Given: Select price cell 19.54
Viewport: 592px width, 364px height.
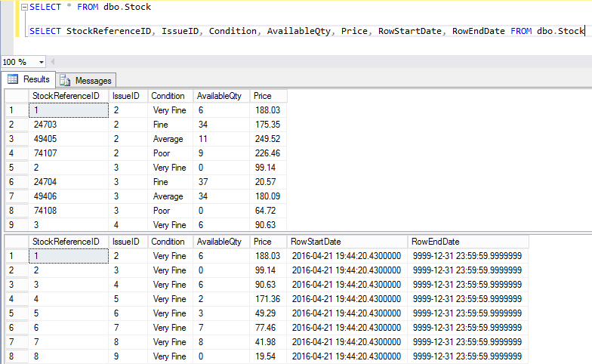Looking at the screenshot, I should (x=269, y=356).
